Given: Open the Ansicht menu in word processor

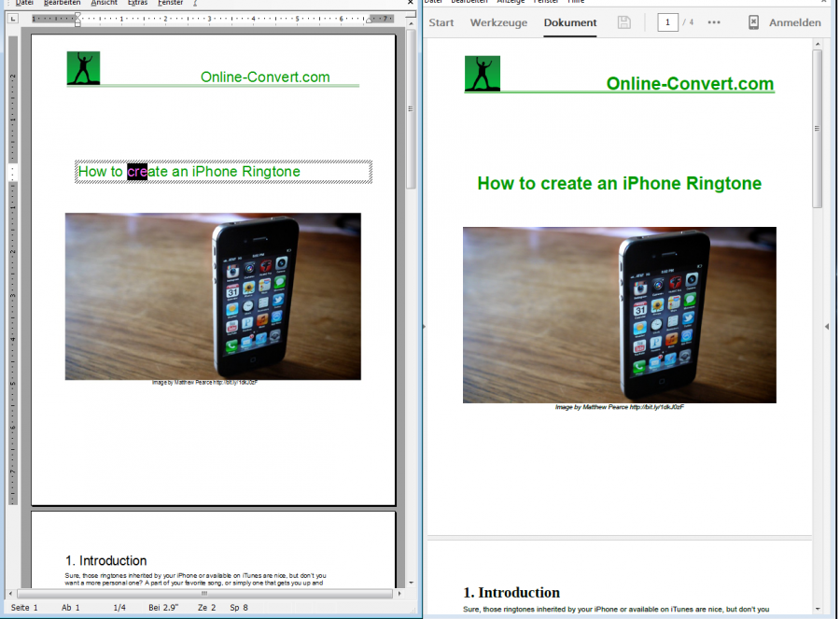Looking at the screenshot, I should pos(104,3).
